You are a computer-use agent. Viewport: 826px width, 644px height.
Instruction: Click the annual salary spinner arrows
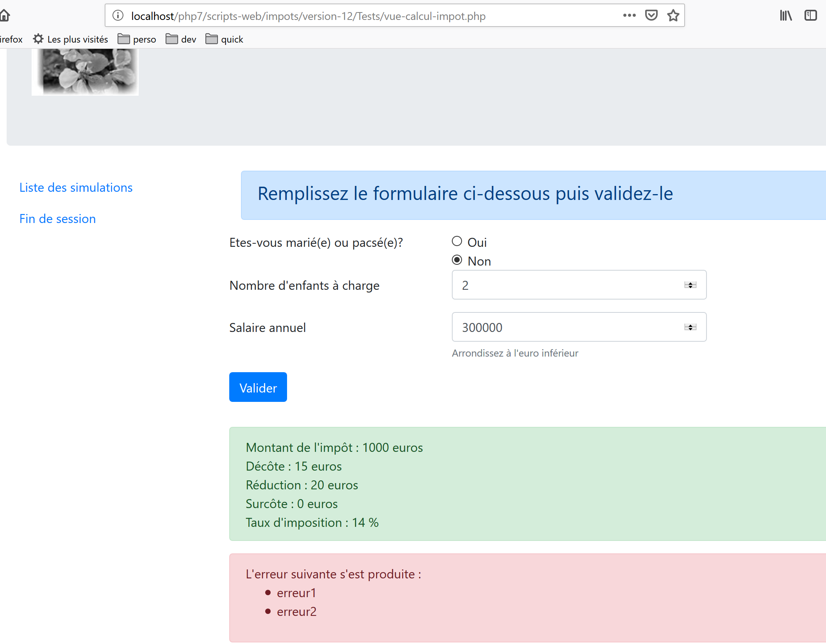pyautogui.click(x=690, y=327)
